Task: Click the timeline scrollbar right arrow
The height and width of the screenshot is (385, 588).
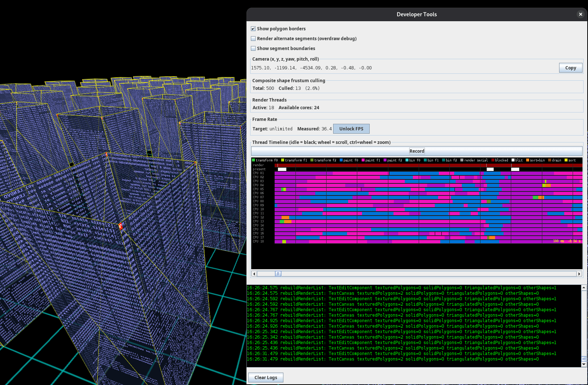Action: (x=579, y=274)
